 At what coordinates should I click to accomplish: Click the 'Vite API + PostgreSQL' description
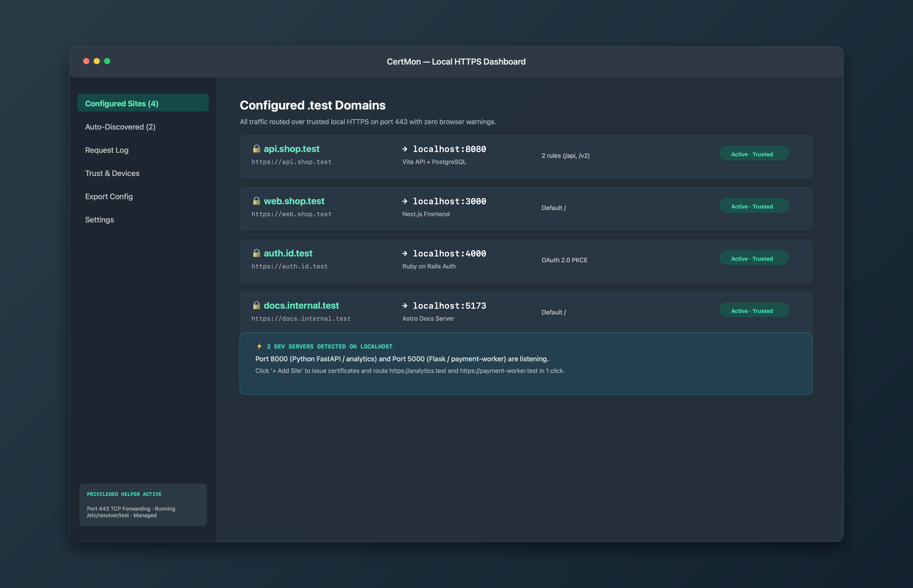pos(434,162)
